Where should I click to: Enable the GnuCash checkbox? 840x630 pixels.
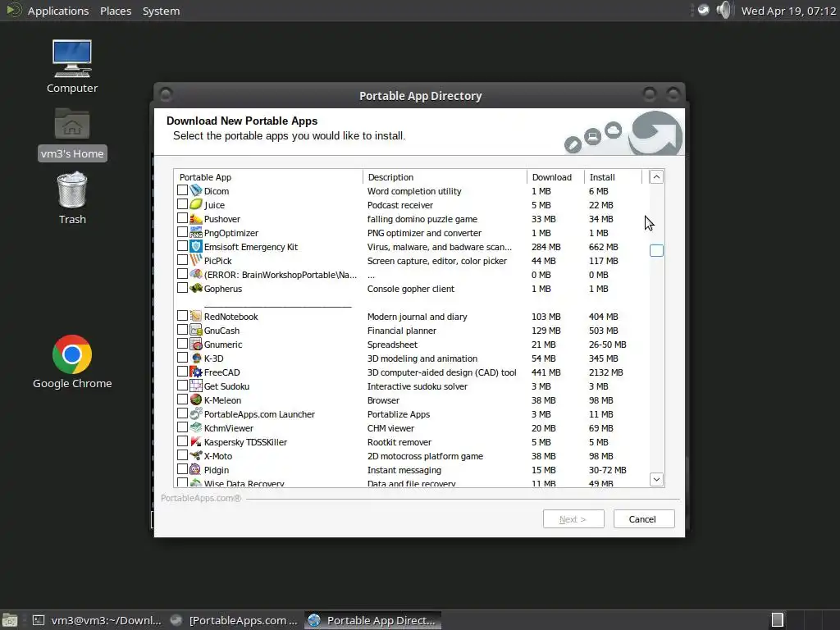(182, 330)
